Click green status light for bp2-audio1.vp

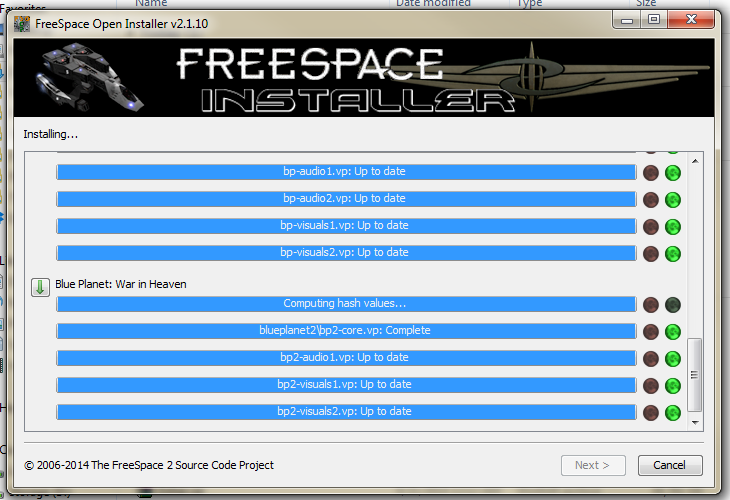[673, 359]
